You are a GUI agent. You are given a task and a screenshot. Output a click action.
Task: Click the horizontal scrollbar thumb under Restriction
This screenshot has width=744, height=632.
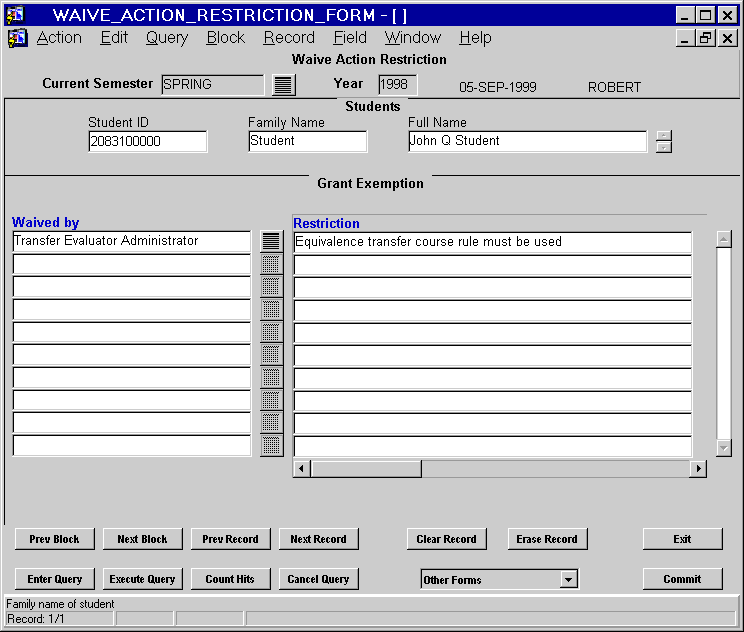[366, 469]
